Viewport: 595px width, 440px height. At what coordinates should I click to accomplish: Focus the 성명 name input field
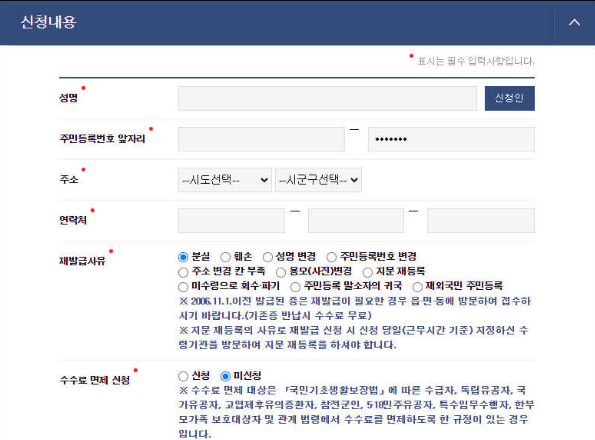327,98
